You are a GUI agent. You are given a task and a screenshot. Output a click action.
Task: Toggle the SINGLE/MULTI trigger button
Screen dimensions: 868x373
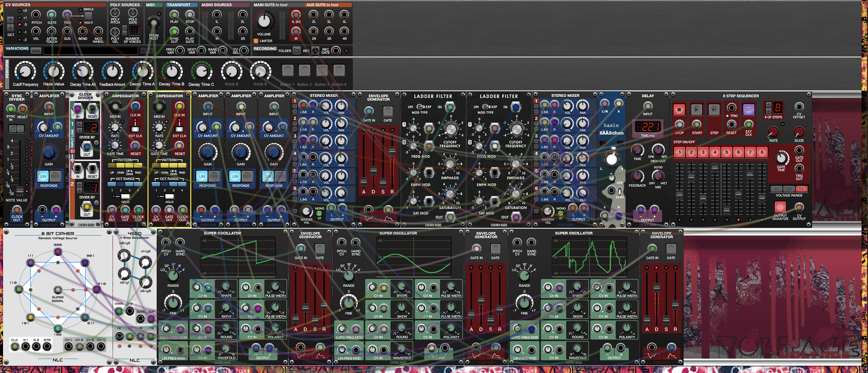[x=88, y=16]
